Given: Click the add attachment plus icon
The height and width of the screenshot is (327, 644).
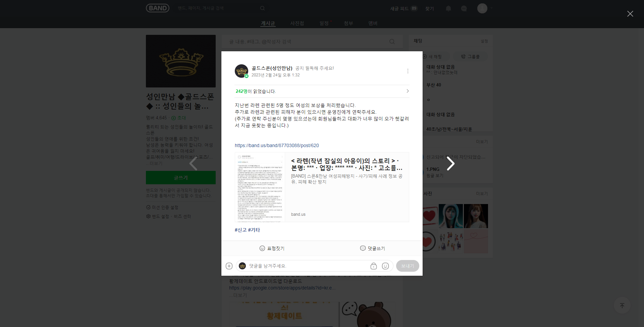Looking at the screenshot, I should (229, 266).
